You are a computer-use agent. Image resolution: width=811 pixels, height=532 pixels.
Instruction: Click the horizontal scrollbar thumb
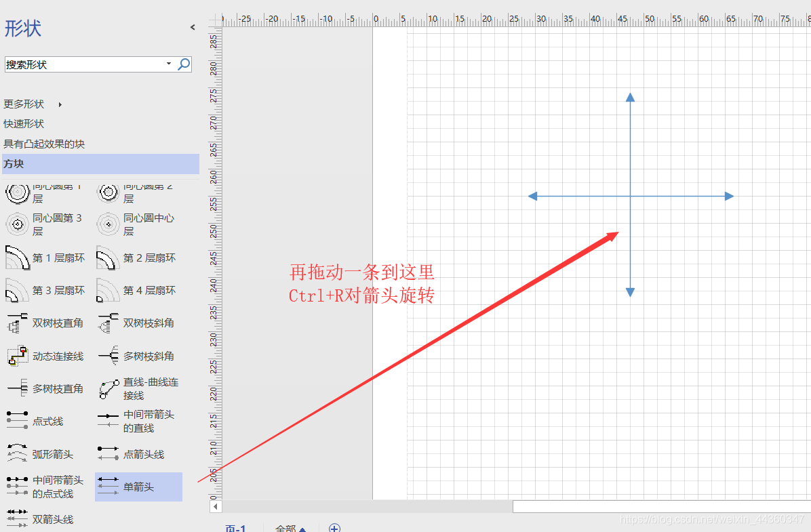click(x=662, y=507)
